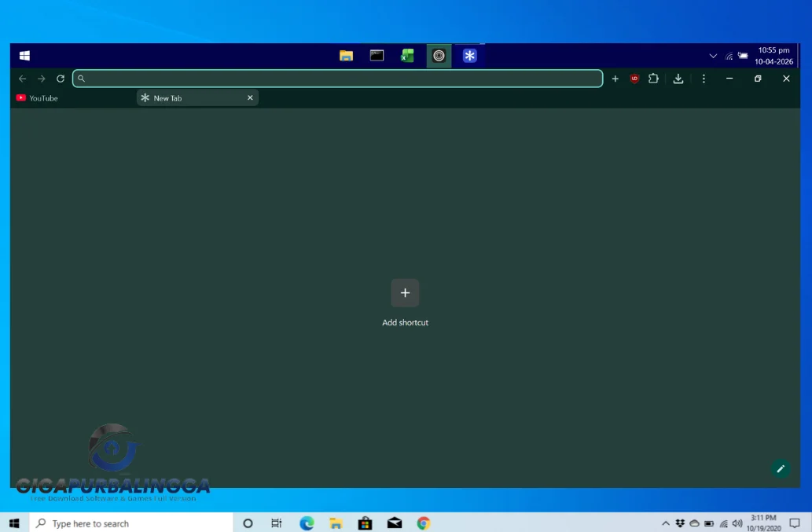Open Cortana circle on bottom taskbar
Image resolution: width=812 pixels, height=532 pixels.
pyautogui.click(x=248, y=523)
